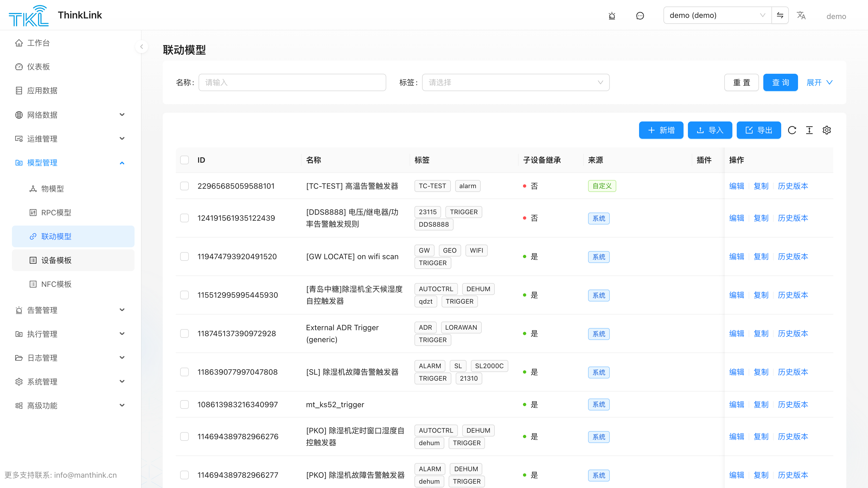Viewport: 868px width, 488px height.
Task: Expand the 系统管理 menu chevron
Action: point(122,381)
